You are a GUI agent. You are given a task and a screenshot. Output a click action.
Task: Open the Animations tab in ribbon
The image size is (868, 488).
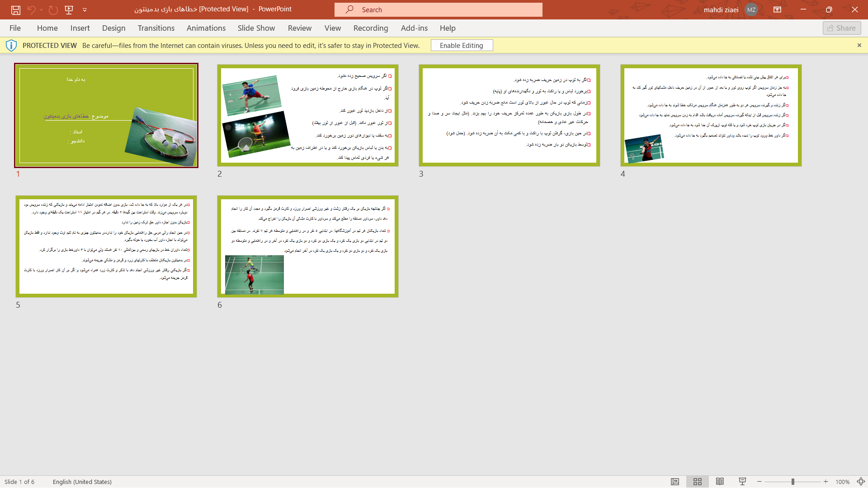pos(206,28)
